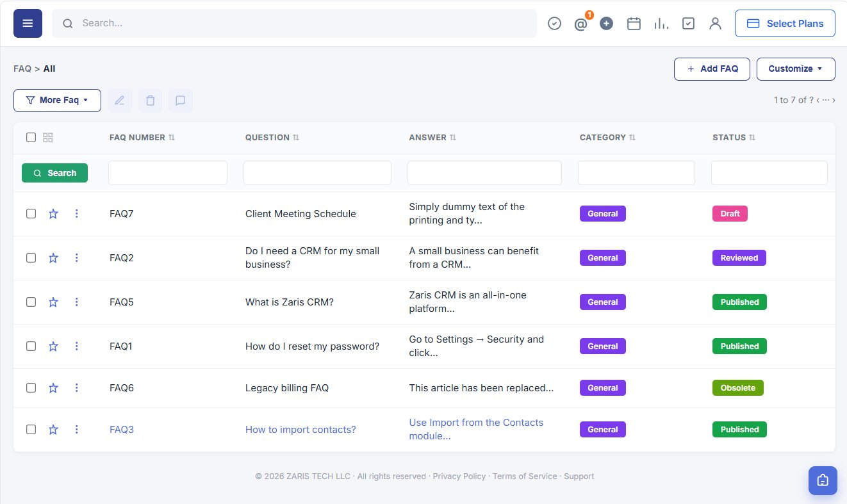Star the FAQ6 row
847x504 pixels.
point(53,388)
